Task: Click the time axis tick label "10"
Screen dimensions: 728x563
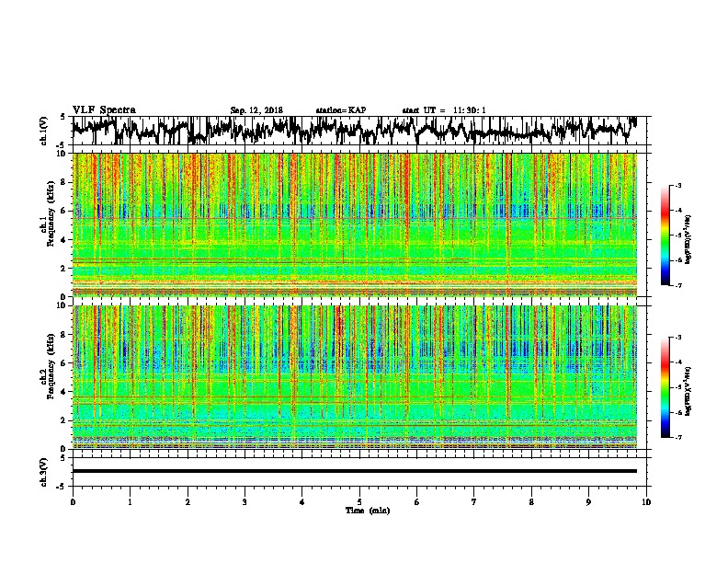Action: (x=646, y=502)
